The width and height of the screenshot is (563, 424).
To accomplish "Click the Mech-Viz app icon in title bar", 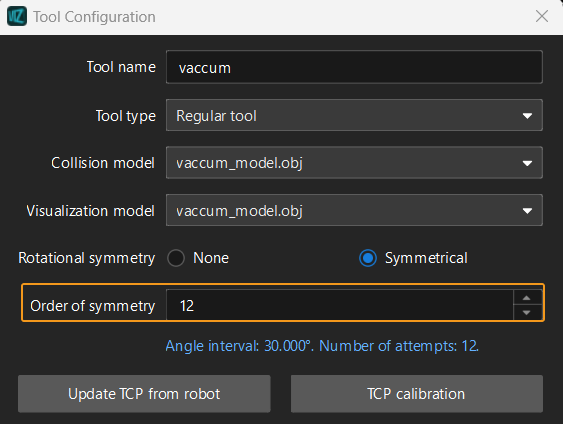I will tap(17, 16).
